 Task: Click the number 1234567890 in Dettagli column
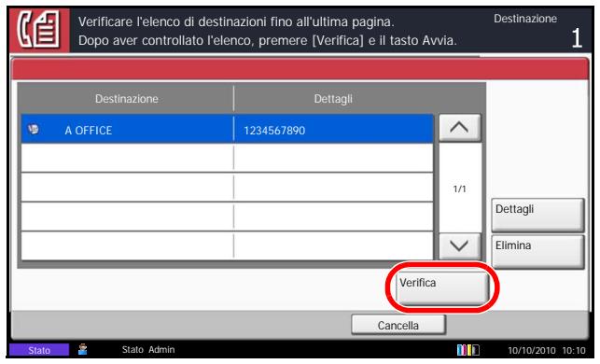(274, 131)
